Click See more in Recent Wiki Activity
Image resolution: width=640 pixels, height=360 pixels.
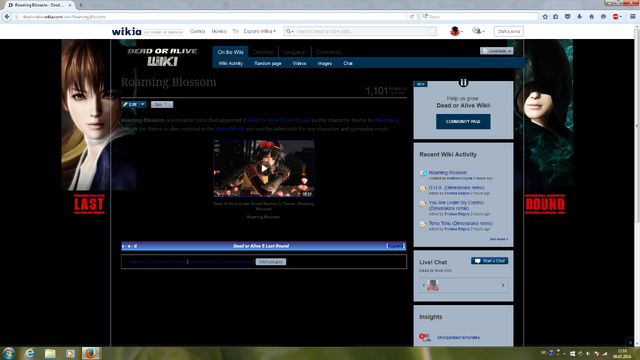pos(499,239)
